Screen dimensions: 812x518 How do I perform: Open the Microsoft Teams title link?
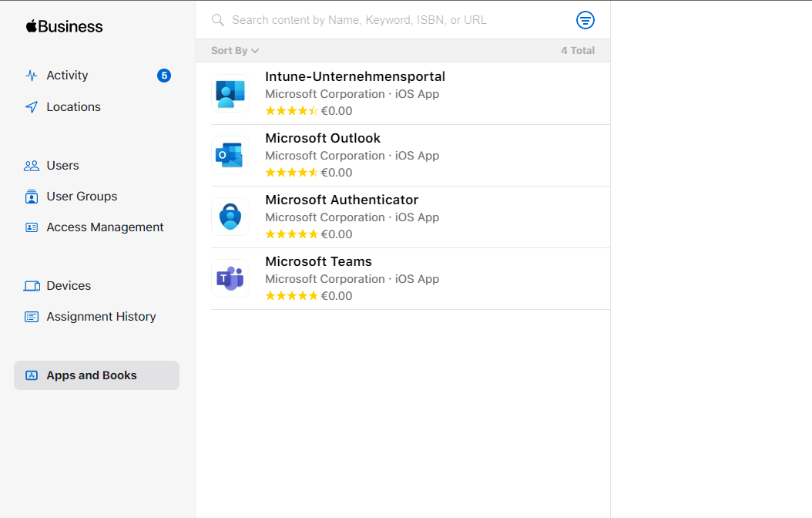pos(318,261)
